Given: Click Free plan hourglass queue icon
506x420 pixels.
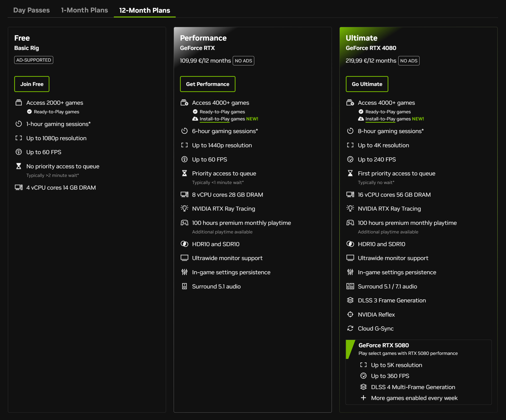Looking at the screenshot, I should 19,166.
